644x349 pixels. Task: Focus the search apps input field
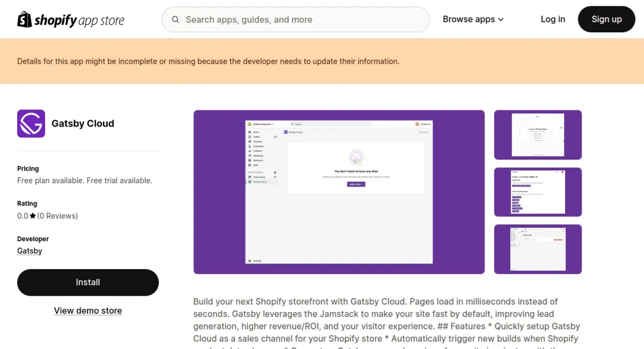click(301, 20)
